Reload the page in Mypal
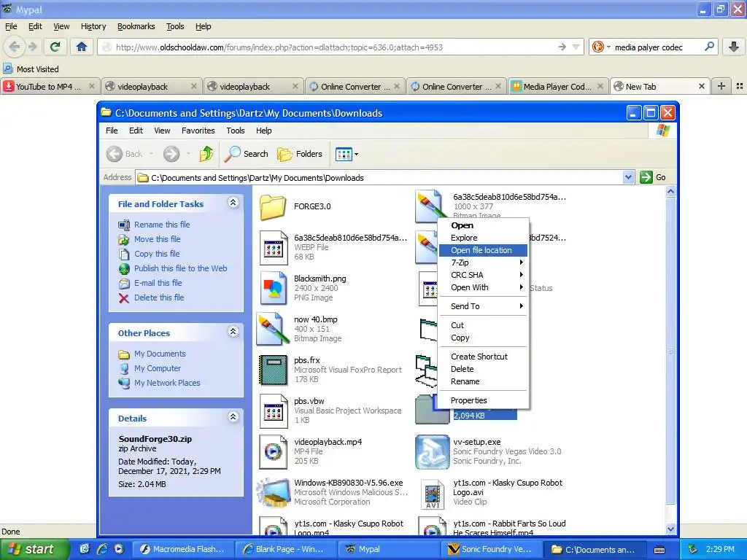The image size is (747, 560). point(55,47)
